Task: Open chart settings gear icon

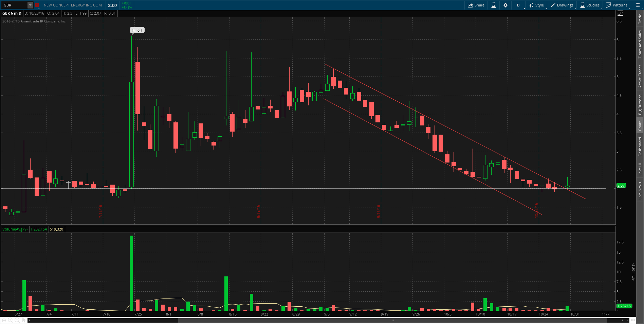Action: (505, 5)
